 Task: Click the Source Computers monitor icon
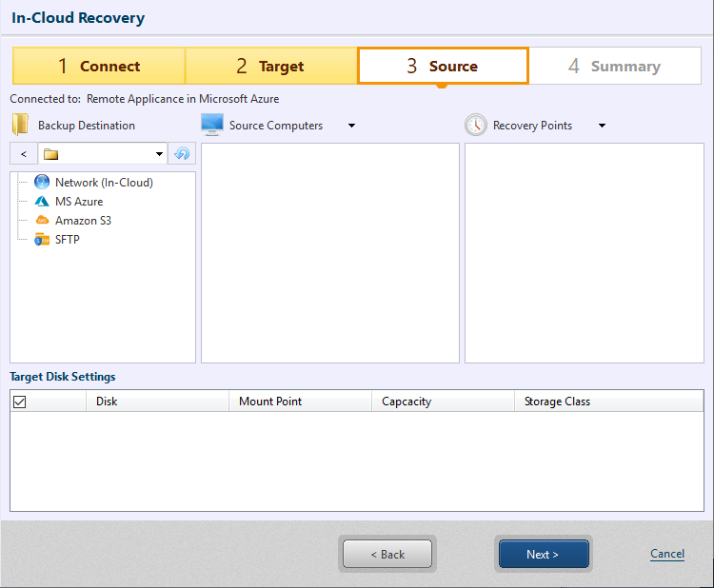click(212, 126)
